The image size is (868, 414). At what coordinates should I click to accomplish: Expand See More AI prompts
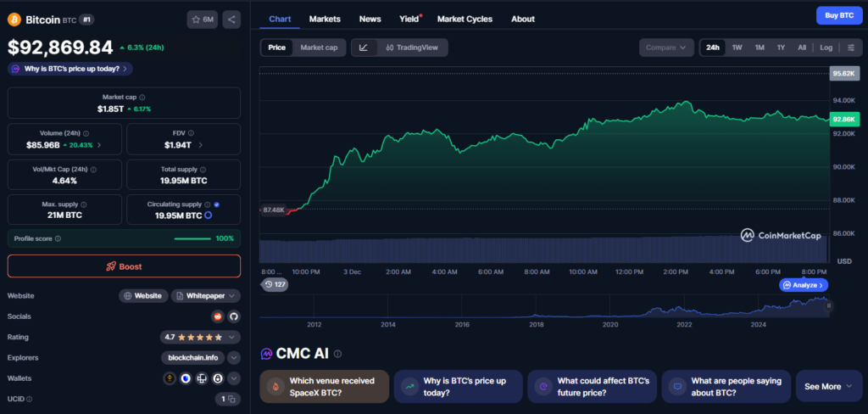pyautogui.click(x=829, y=386)
